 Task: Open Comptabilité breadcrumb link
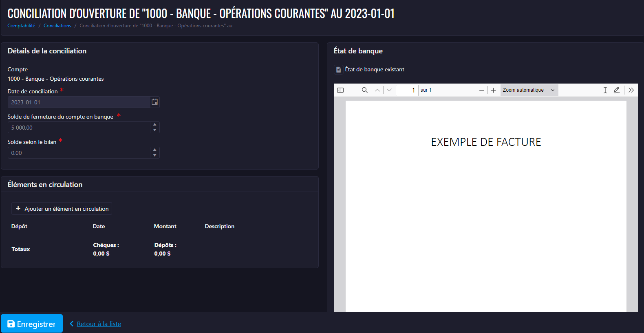point(21,26)
